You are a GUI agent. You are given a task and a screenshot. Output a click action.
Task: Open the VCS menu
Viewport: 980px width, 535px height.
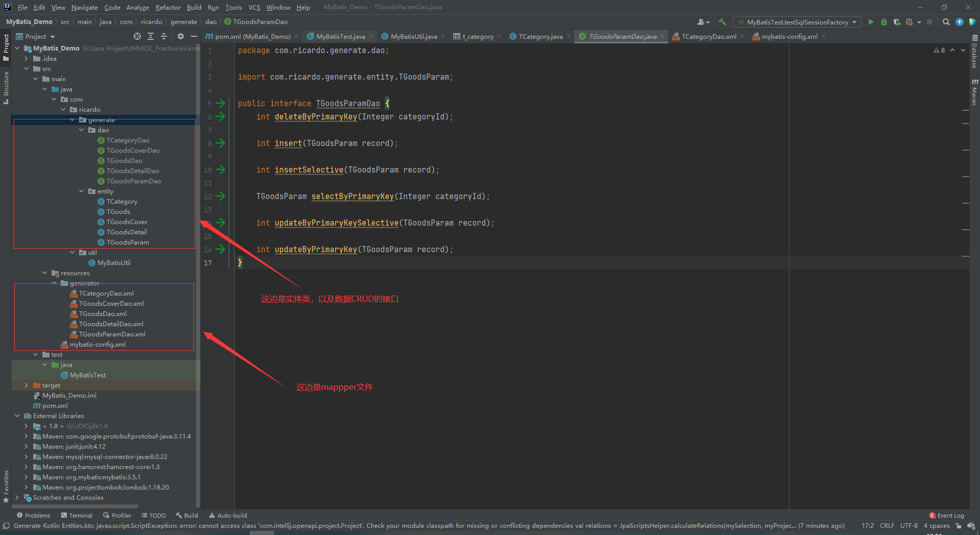coord(254,7)
